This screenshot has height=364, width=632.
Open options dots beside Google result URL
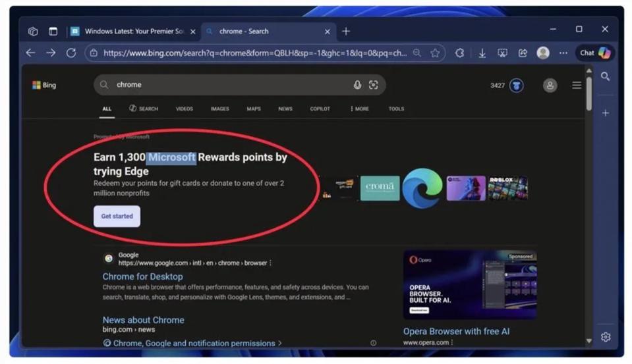click(270, 263)
